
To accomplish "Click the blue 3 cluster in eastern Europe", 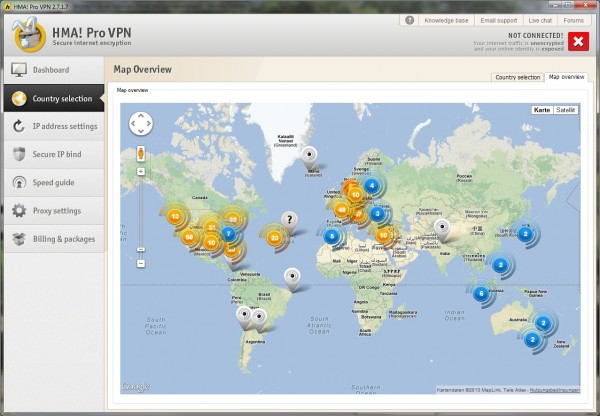I will click(377, 214).
